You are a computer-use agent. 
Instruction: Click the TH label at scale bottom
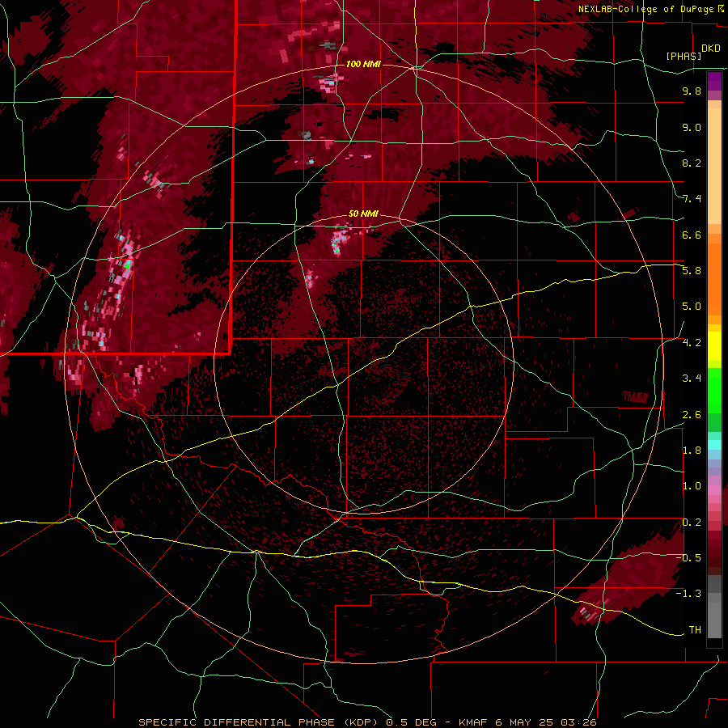pyautogui.click(x=695, y=630)
